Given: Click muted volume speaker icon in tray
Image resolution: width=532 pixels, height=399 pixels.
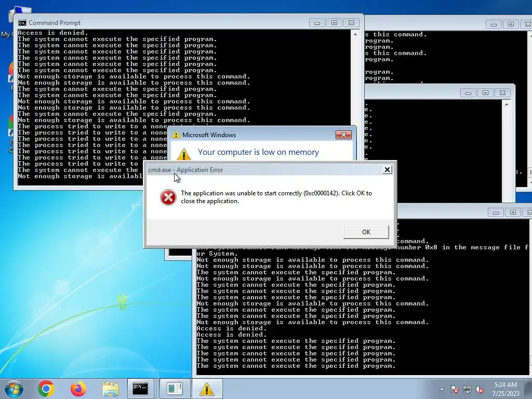Looking at the screenshot, I should [480, 390].
